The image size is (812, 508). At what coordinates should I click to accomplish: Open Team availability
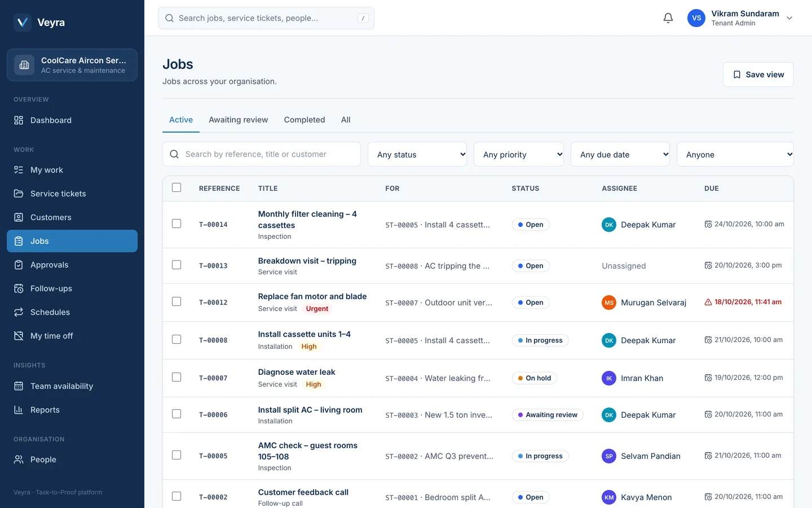pyautogui.click(x=72, y=386)
